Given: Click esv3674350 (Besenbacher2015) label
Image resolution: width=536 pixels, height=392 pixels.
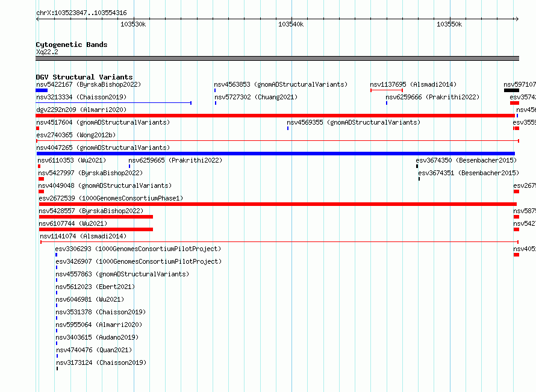Looking at the screenshot, I should 466,160.
